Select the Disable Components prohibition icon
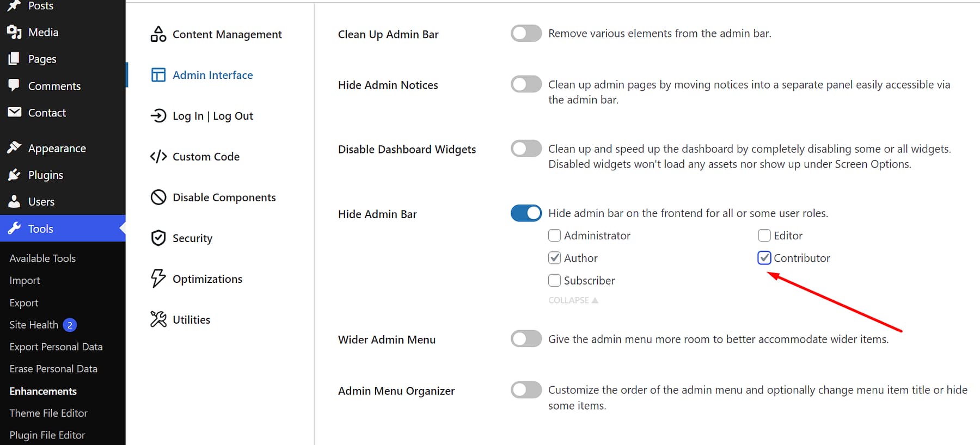 point(158,197)
